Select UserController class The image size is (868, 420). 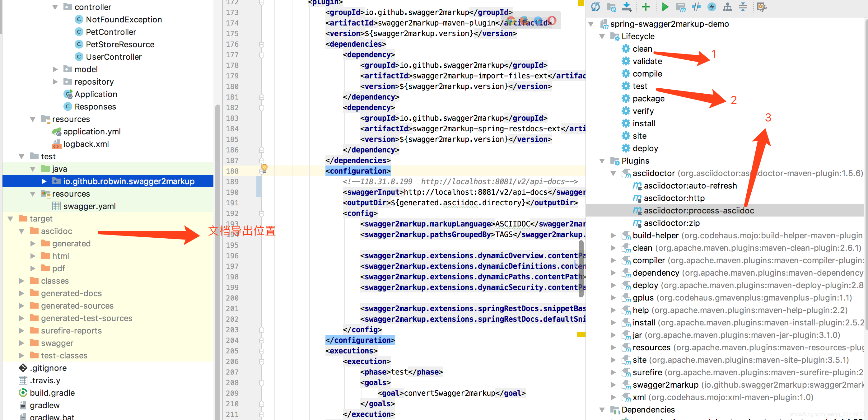(x=114, y=57)
